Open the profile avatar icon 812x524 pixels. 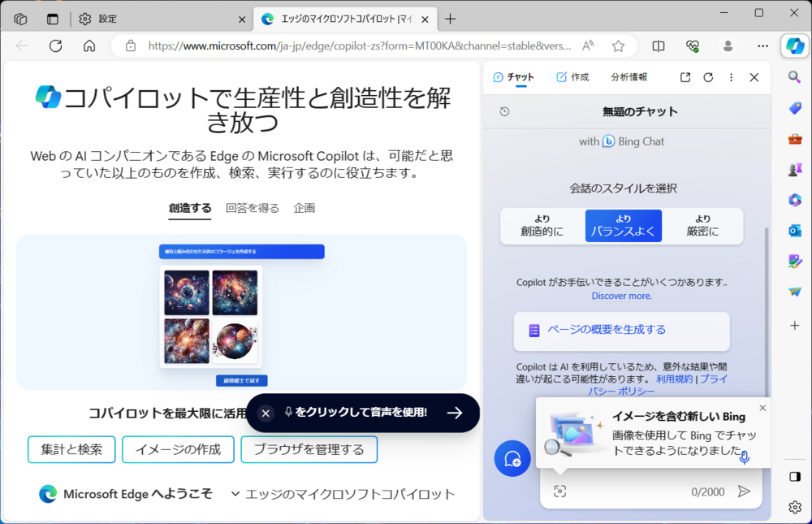tap(728, 46)
